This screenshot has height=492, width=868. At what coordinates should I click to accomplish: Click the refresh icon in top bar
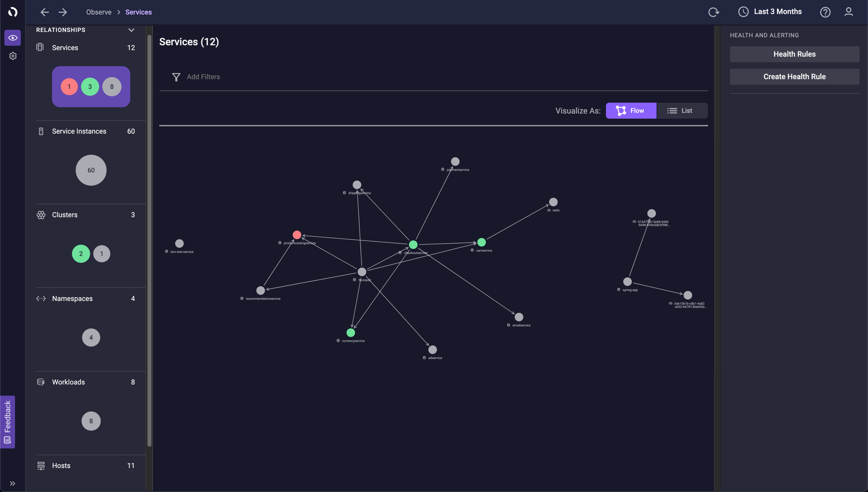click(713, 12)
